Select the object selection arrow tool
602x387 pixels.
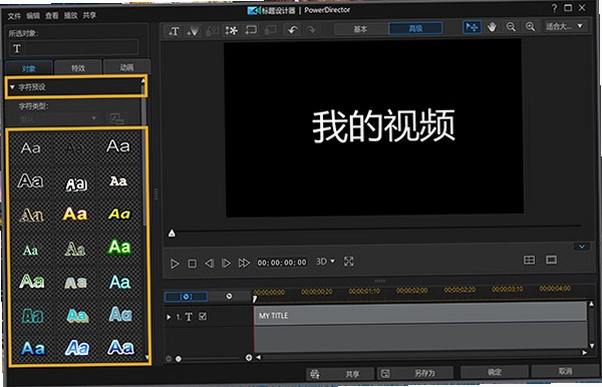(x=472, y=27)
